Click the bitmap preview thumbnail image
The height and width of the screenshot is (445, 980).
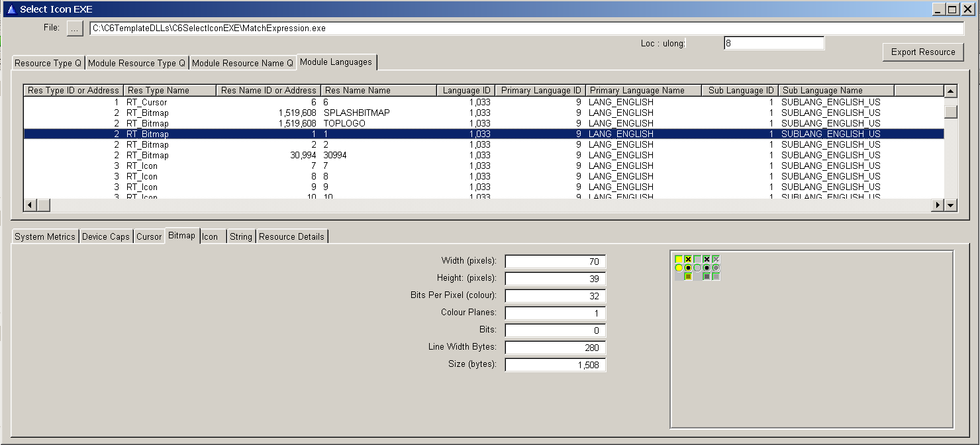[x=697, y=268]
